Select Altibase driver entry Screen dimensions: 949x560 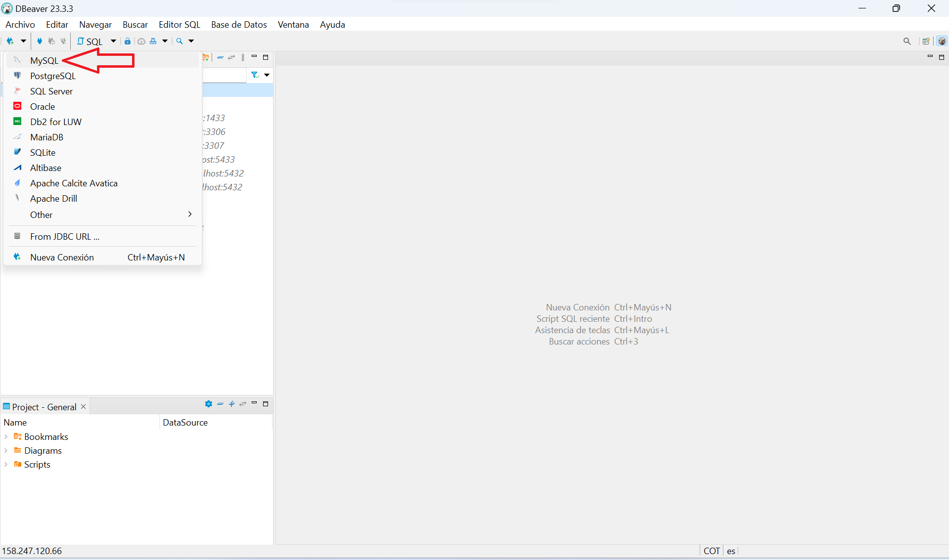(101, 168)
